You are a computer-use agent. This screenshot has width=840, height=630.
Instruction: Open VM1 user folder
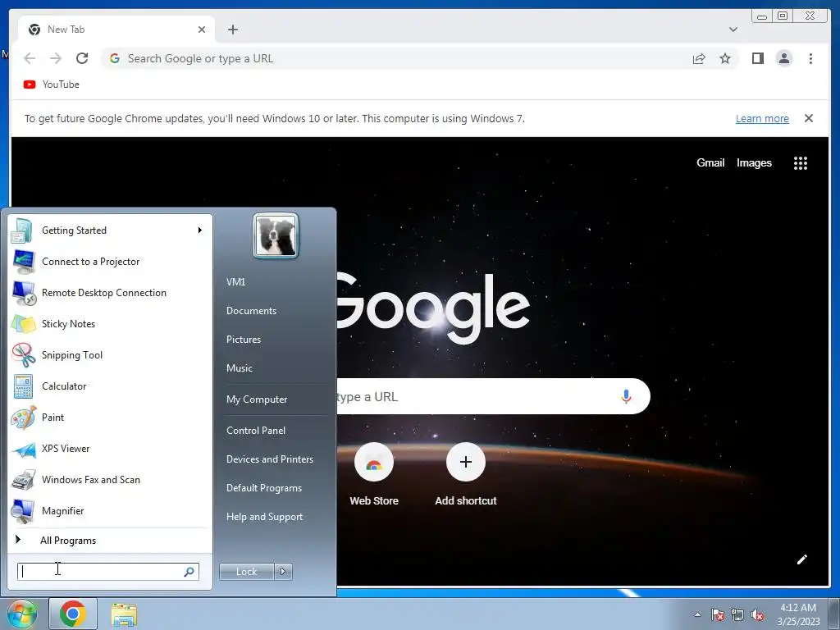pos(235,282)
